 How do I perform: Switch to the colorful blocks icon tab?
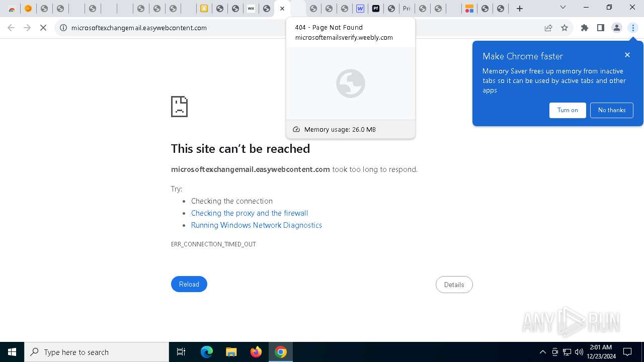469,9
